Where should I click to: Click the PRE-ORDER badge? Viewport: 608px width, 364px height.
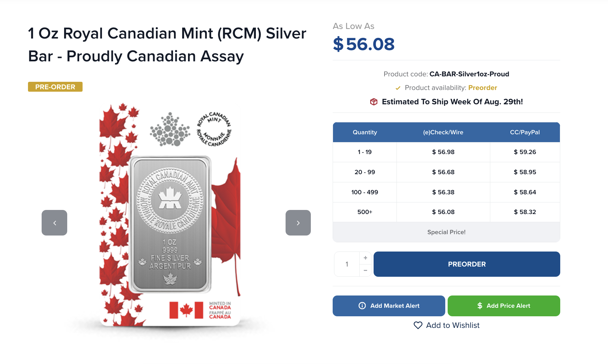[x=55, y=87]
